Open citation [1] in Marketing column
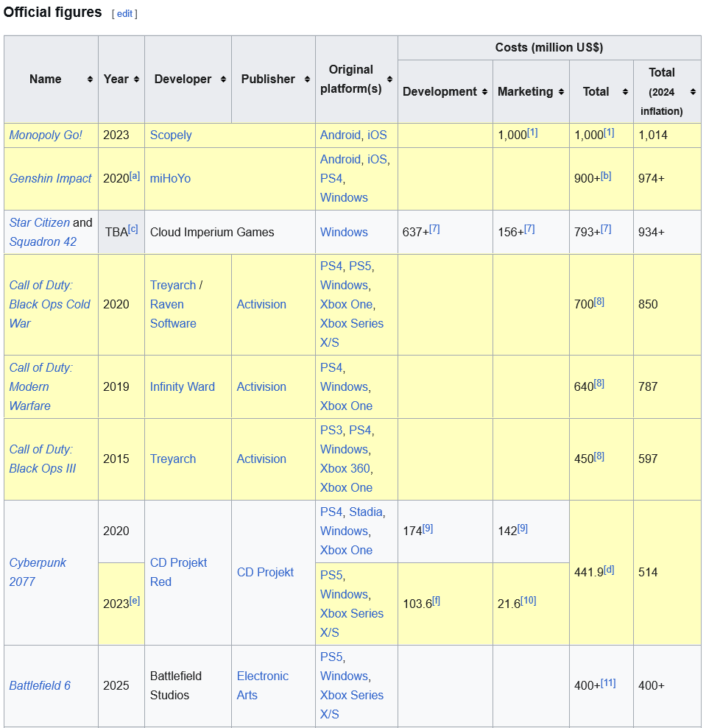This screenshot has height=728, width=706. 532,132
